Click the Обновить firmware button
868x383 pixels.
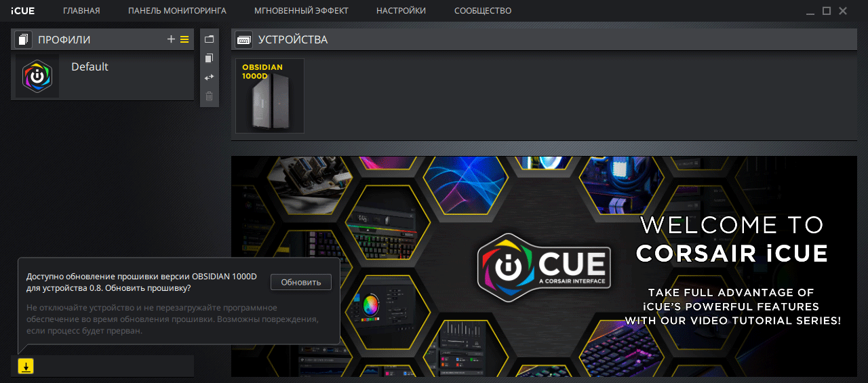(x=300, y=282)
